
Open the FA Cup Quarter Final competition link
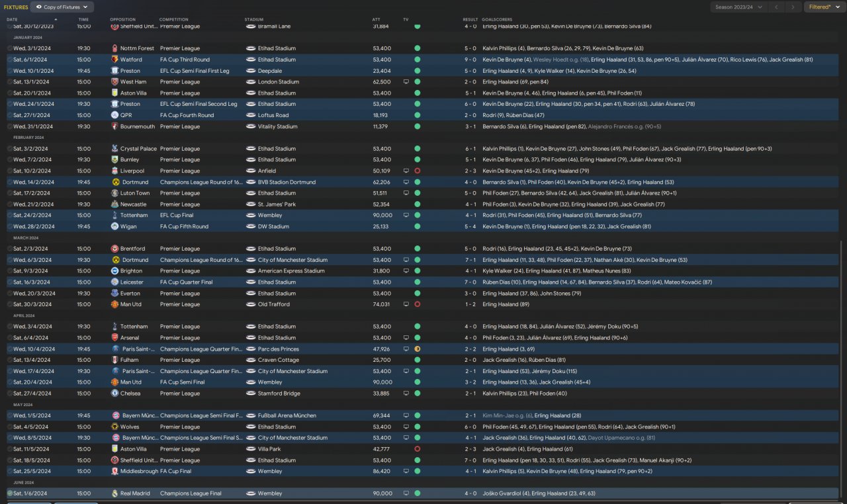tap(186, 282)
